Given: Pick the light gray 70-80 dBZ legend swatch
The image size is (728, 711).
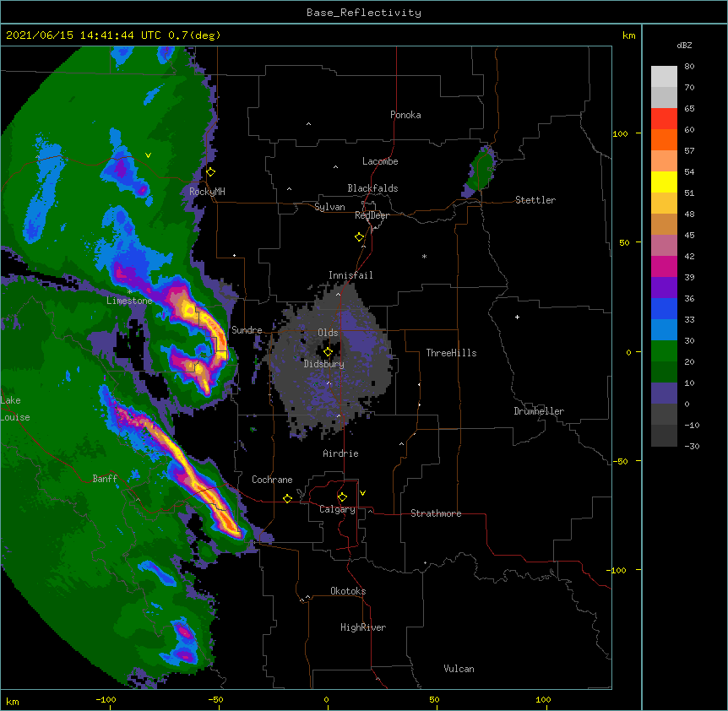Looking at the screenshot, I should (664, 77).
